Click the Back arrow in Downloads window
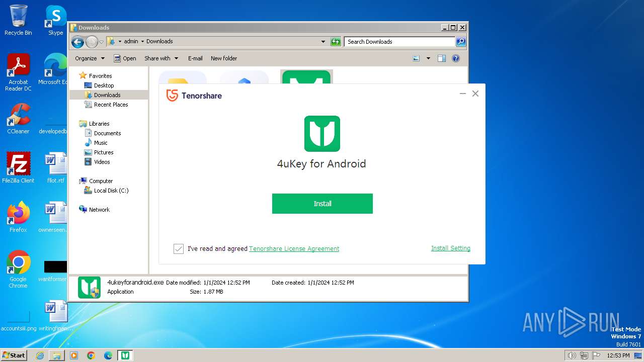 pos(77,42)
